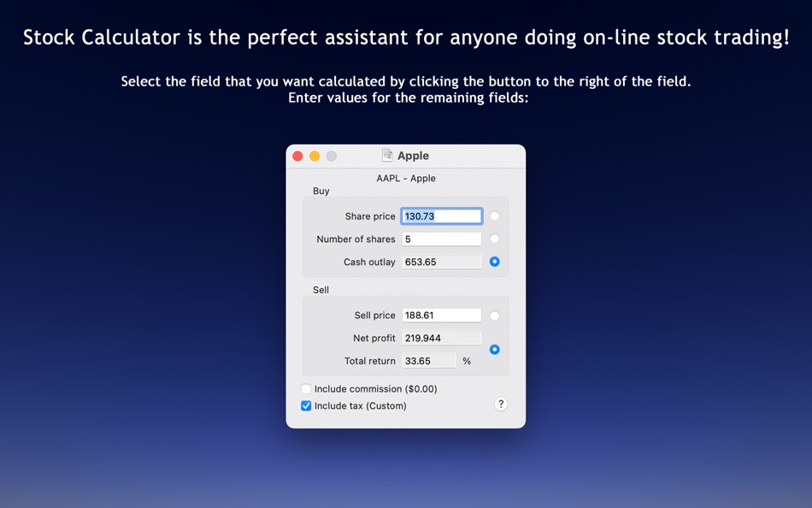Click the Total return percentage field

[x=429, y=361]
